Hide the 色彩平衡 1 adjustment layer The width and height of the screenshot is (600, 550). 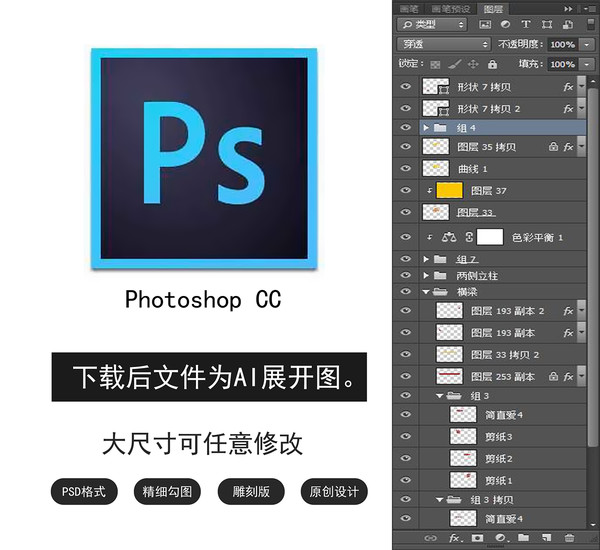[406, 237]
